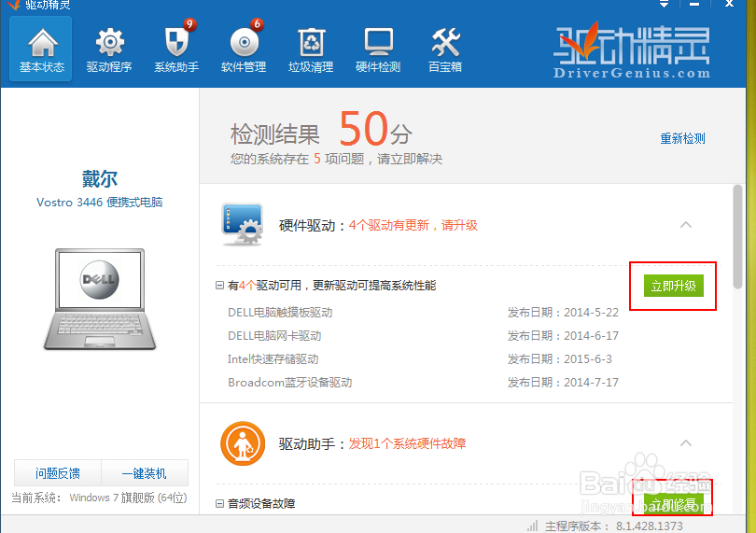Click 发布日期：2014-5-22 text
Image resolution: width=756 pixels, height=533 pixels.
(x=563, y=313)
